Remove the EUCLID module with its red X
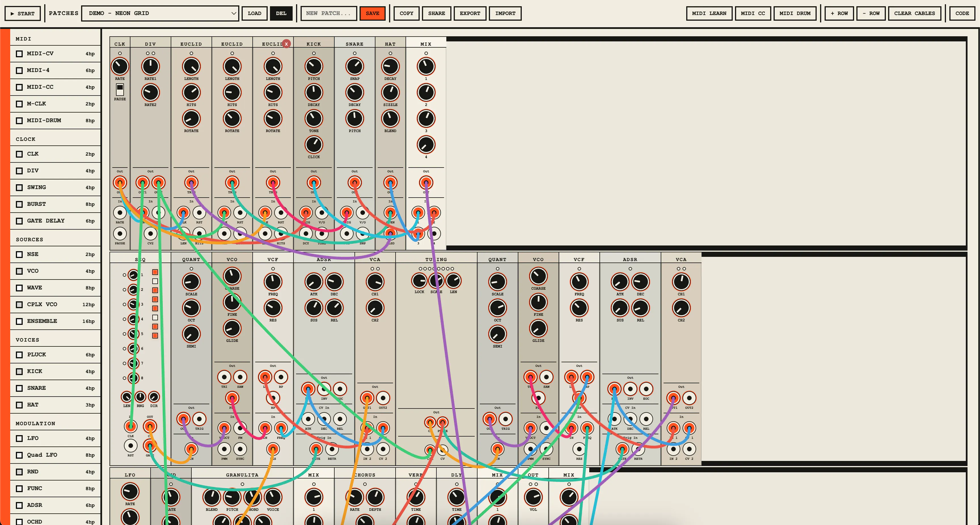 pyautogui.click(x=286, y=44)
